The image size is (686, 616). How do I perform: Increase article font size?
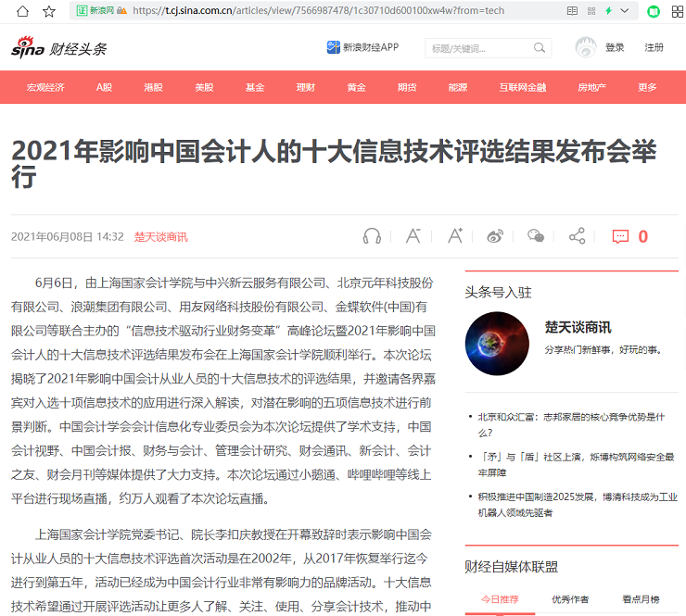tap(454, 236)
